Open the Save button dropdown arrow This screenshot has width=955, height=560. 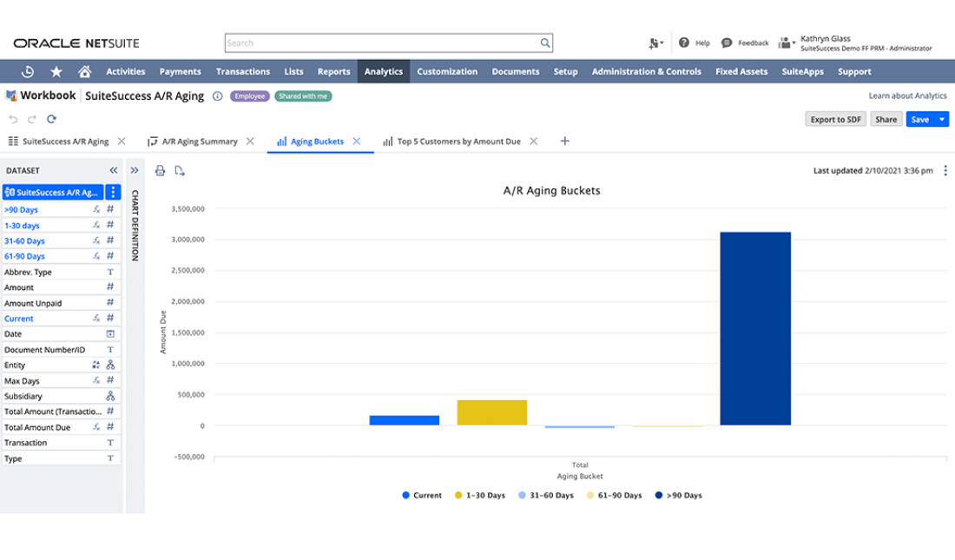(x=943, y=120)
